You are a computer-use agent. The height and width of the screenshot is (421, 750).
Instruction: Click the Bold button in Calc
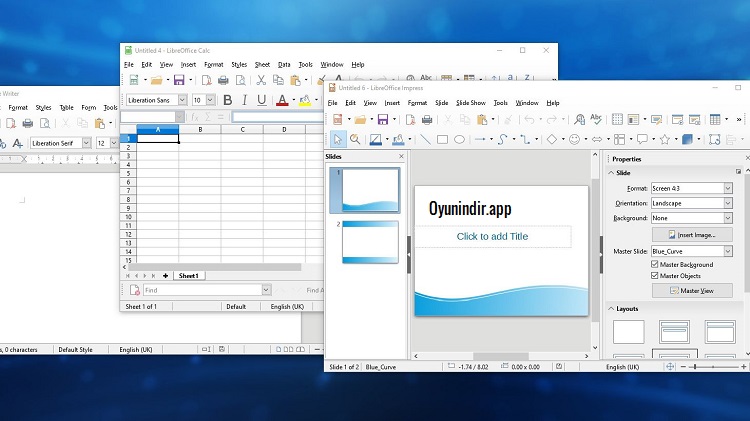coord(228,100)
